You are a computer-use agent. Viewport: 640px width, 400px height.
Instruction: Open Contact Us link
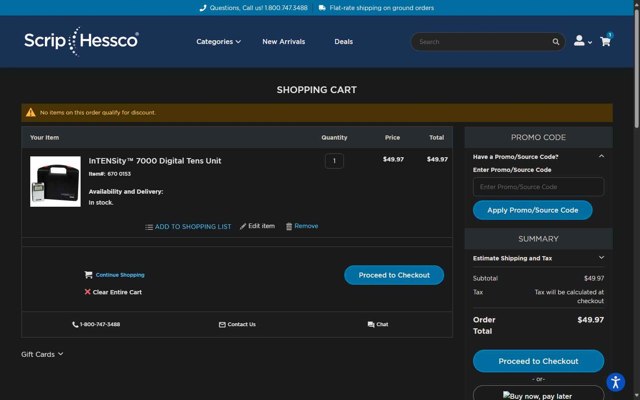(242, 324)
